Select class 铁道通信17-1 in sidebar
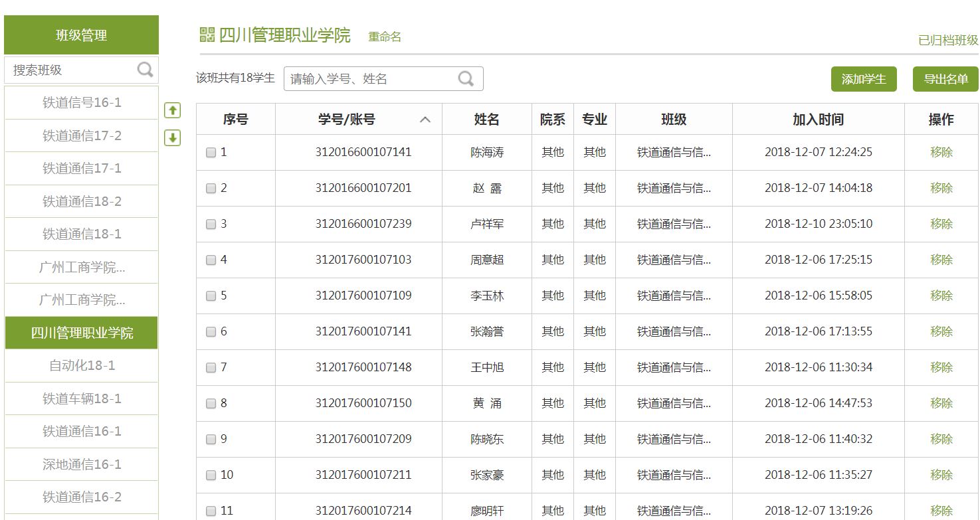 82,168
